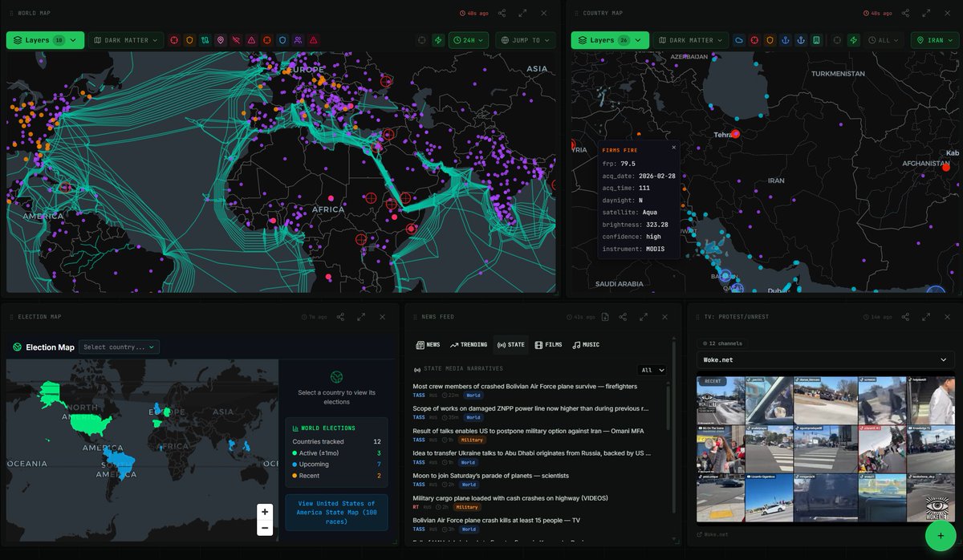Click green plus add panel button

940,536
